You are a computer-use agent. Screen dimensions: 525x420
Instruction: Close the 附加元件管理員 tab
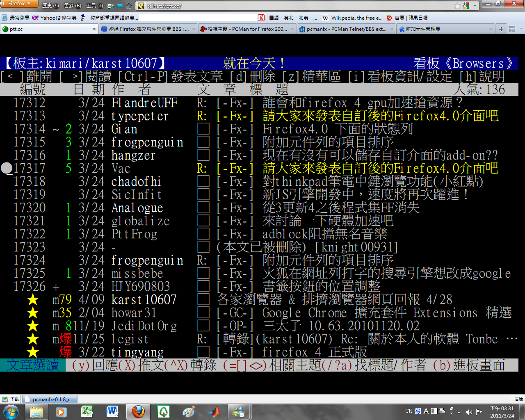pos(491,29)
